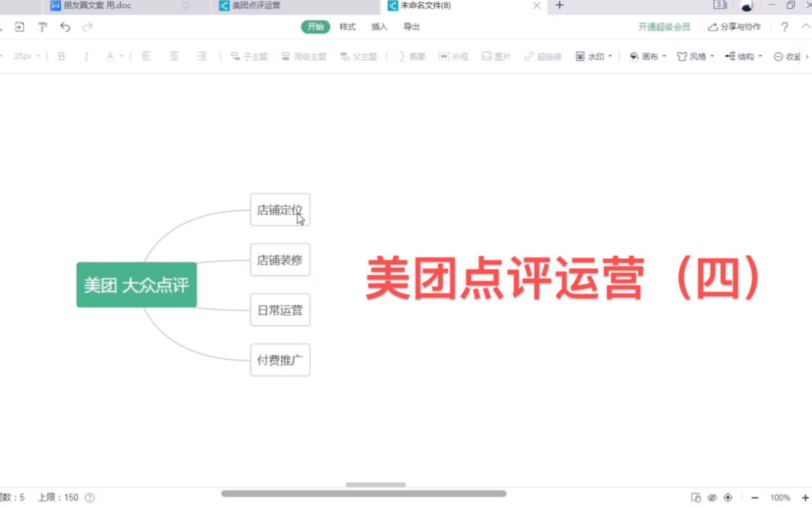
Task: Open the 水印 watermark dropdown
Action: coord(594,56)
